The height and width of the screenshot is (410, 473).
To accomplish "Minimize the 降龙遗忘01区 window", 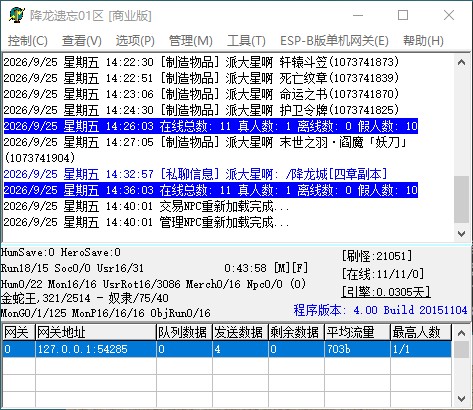I will (358, 15).
